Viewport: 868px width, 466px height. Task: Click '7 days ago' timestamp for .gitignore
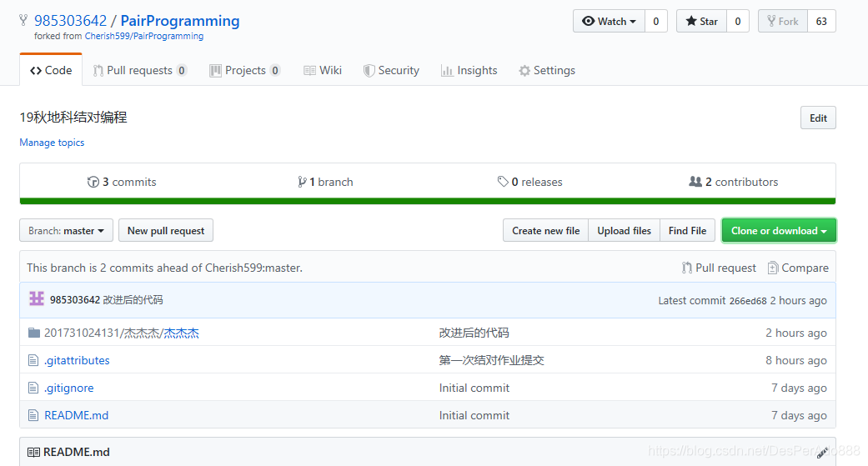pos(800,388)
